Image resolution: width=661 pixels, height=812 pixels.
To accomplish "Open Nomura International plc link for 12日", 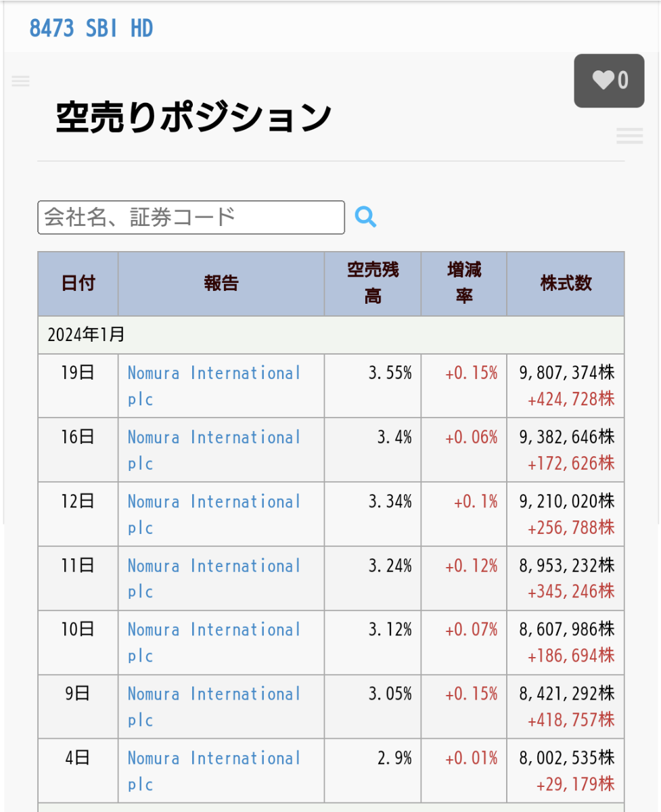I will [x=213, y=502].
